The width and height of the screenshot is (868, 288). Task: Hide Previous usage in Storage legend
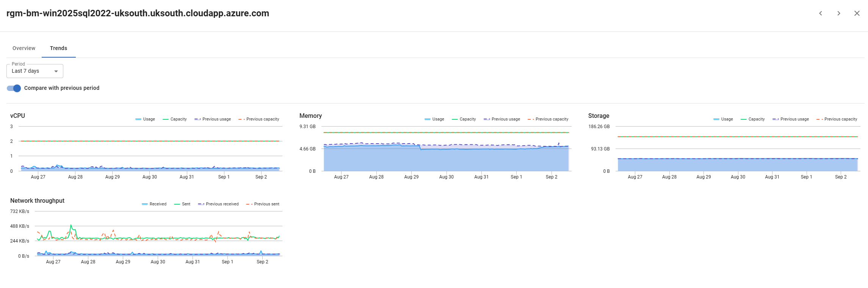point(791,119)
